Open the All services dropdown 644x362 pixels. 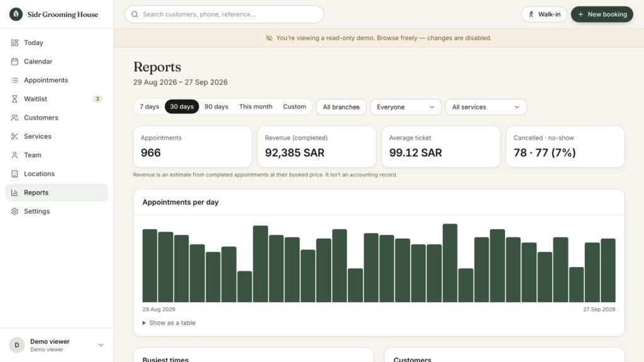[x=486, y=107]
